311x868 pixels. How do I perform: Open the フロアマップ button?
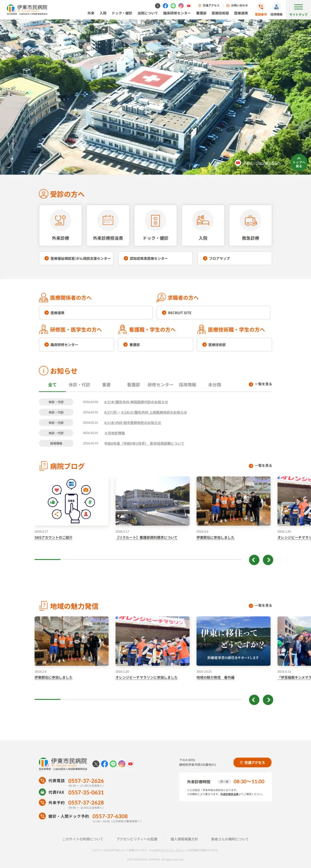click(235, 258)
